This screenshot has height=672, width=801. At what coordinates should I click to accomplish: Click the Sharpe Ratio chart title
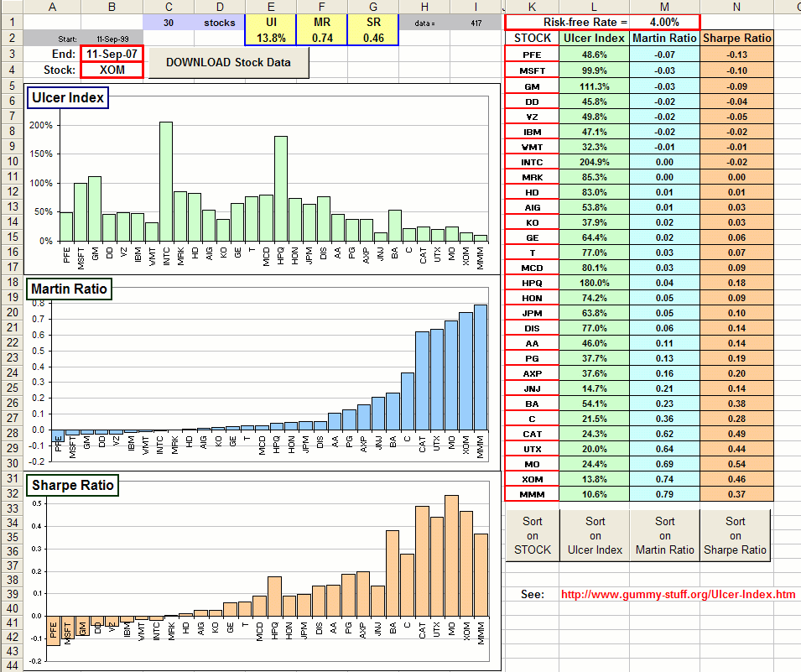click(x=72, y=485)
